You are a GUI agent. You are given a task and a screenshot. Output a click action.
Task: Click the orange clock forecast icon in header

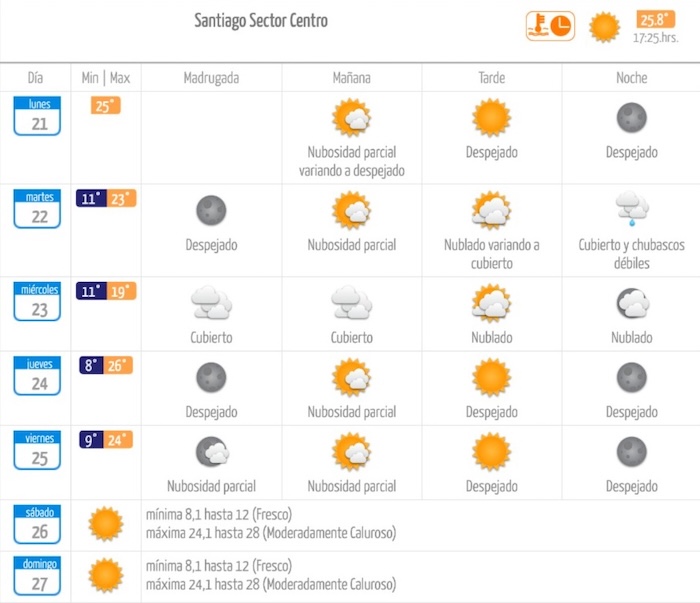point(550,26)
